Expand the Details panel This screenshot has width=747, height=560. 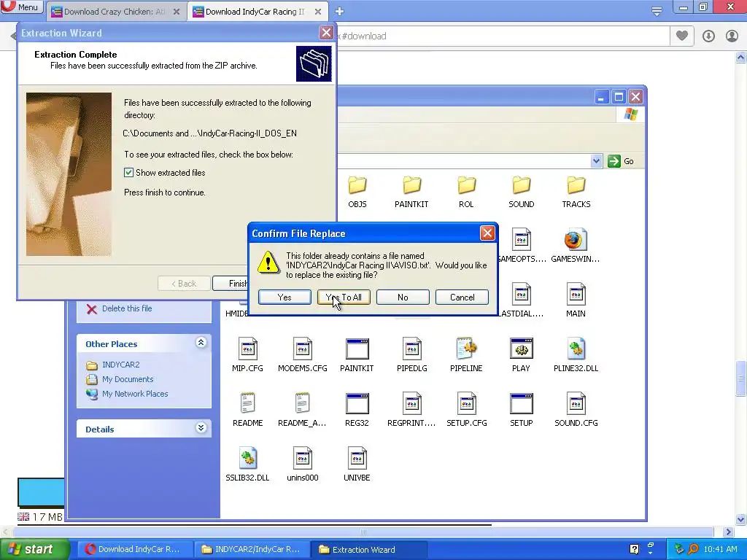click(201, 427)
